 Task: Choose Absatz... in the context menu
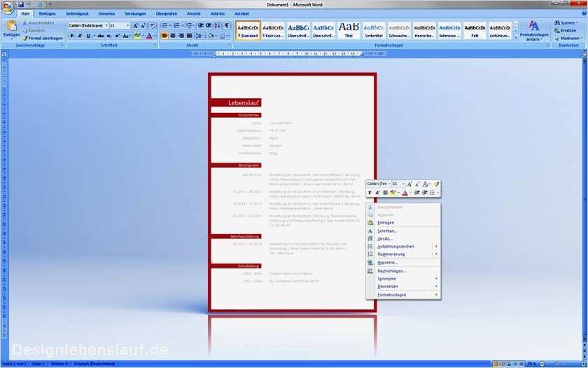[403, 239]
